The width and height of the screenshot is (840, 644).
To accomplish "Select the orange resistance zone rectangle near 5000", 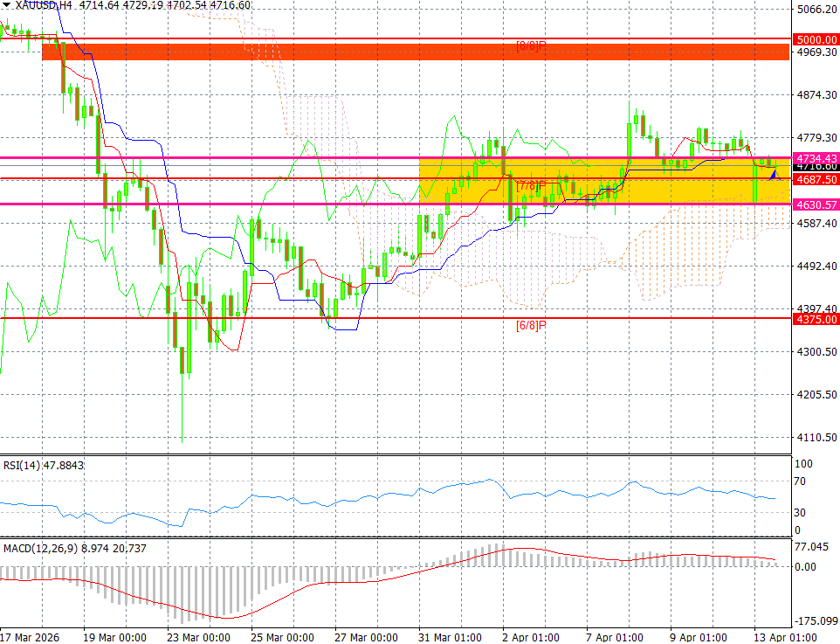I will pos(415,52).
